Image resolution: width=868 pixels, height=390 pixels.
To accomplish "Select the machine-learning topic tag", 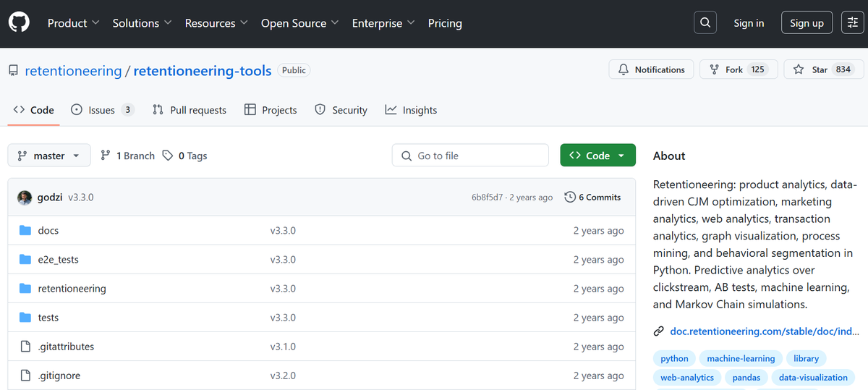I will point(741,358).
